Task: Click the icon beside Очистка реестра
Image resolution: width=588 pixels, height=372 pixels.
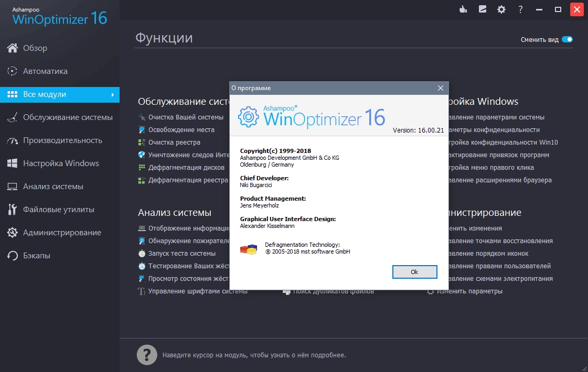Action: pyautogui.click(x=142, y=143)
